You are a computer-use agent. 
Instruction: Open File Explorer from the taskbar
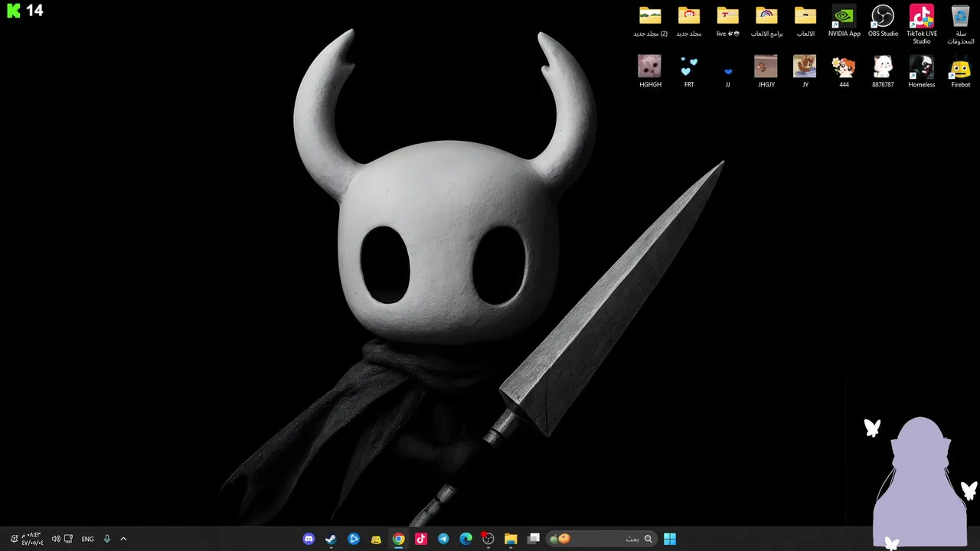tap(511, 539)
